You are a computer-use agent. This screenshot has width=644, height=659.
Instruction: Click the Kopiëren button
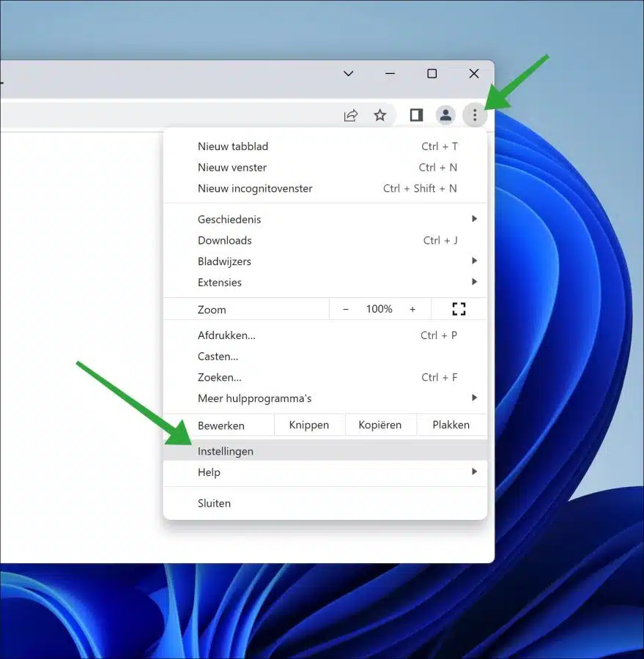pyautogui.click(x=380, y=425)
